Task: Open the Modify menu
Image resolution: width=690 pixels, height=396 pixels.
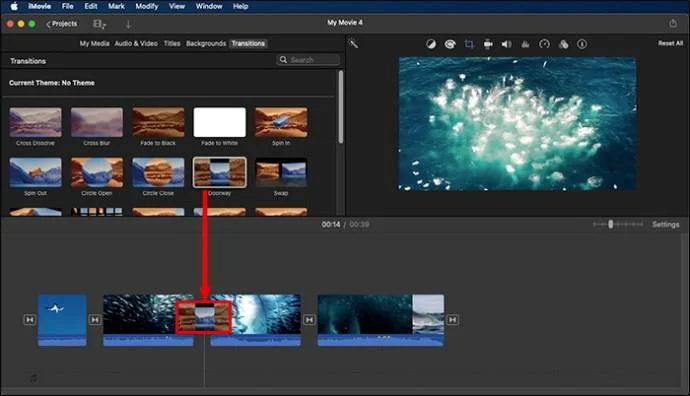Action: point(147,6)
